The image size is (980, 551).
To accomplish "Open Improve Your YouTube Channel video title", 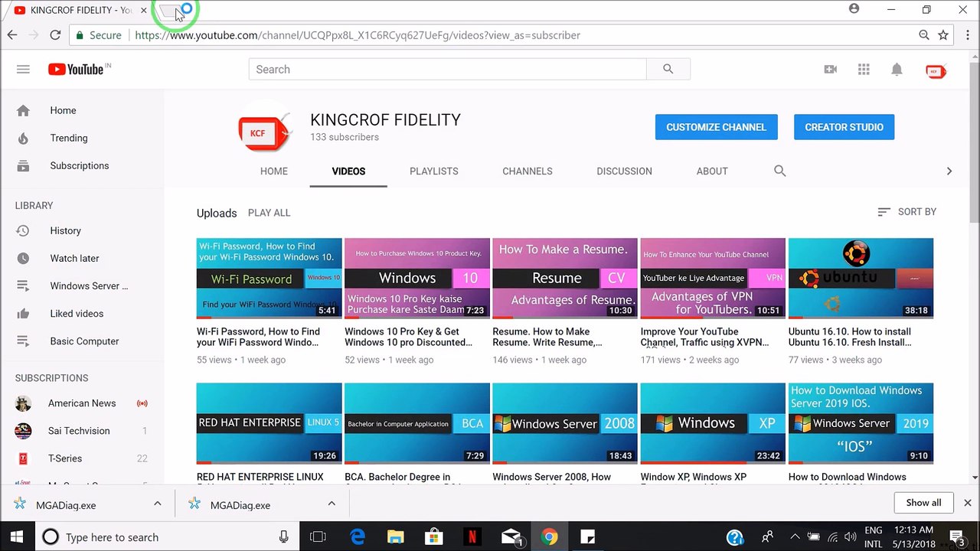I will [x=705, y=337].
